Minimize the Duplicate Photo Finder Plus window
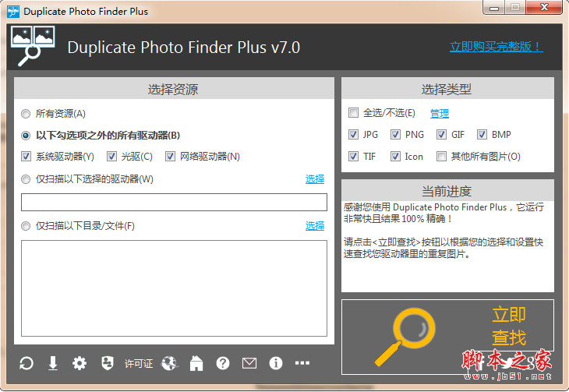Image resolution: width=569 pixels, height=392 pixels. tap(494, 8)
